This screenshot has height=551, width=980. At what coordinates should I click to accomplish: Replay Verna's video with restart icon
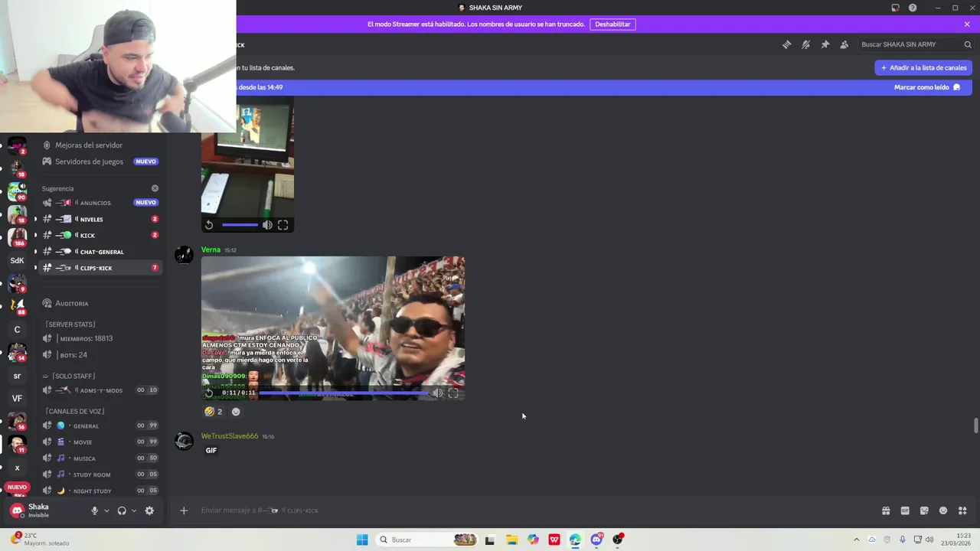point(209,393)
